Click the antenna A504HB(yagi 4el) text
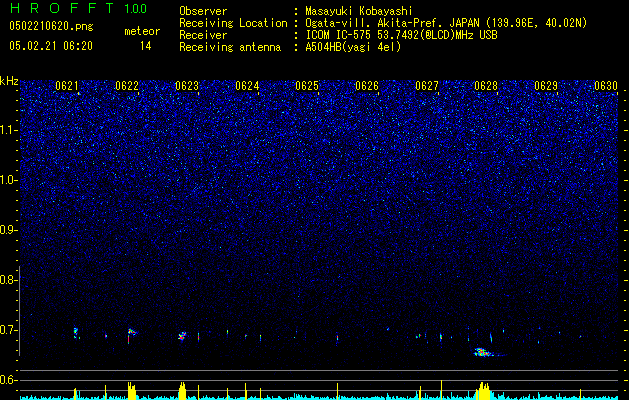The image size is (629, 400). [x=353, y=47]
